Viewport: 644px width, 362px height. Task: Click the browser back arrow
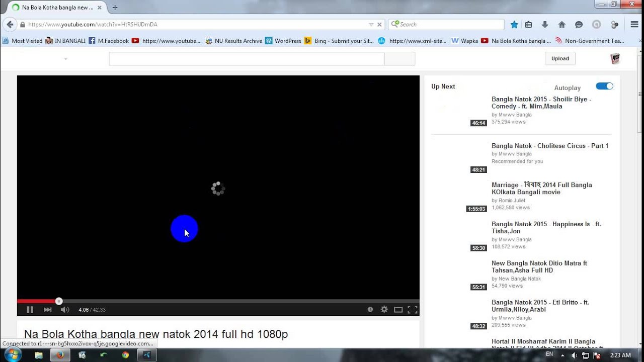10,24
